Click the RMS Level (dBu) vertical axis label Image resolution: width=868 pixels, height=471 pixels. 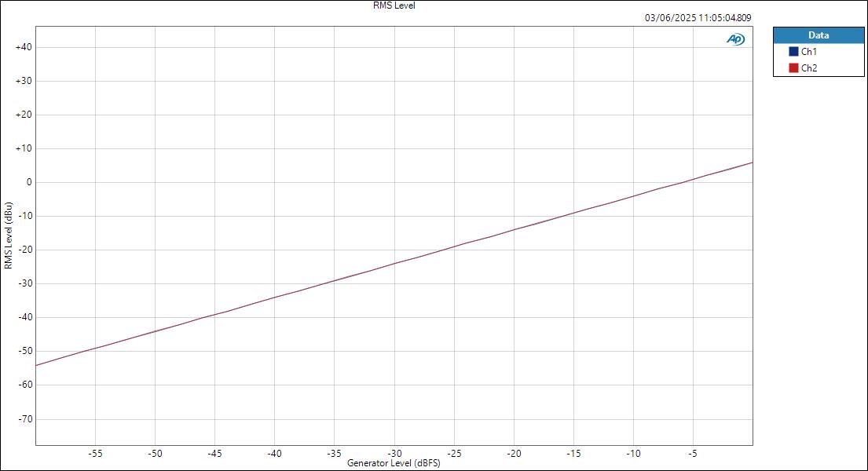coord(9,235)
